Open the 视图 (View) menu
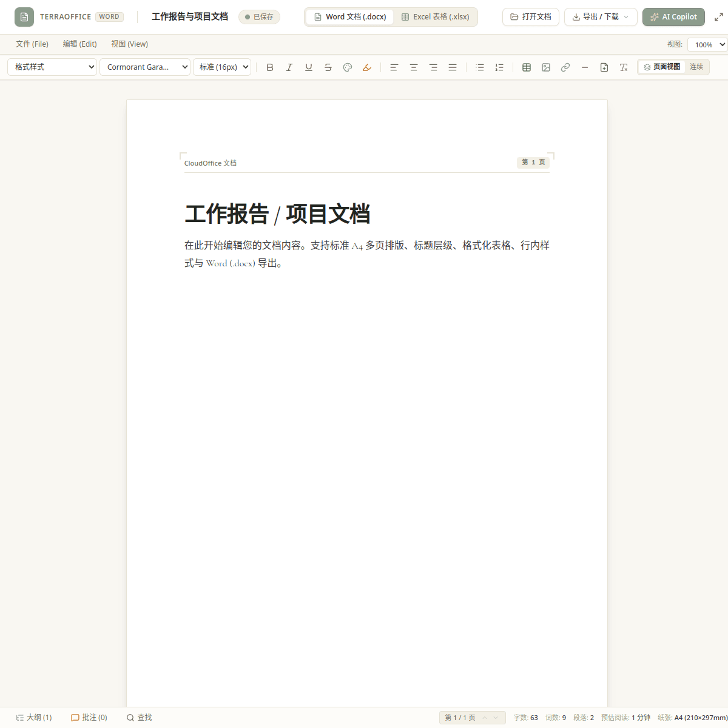The image size is (728, 728). 129,44
